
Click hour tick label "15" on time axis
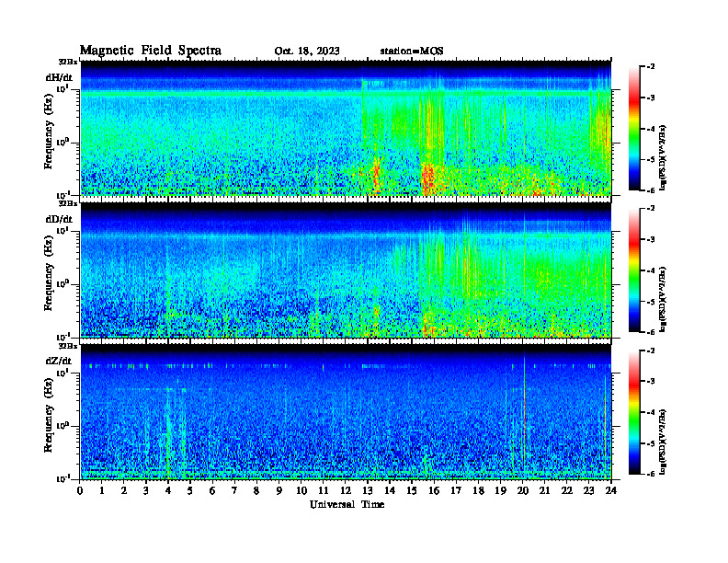pyautogui.click(x=412, y=491)
